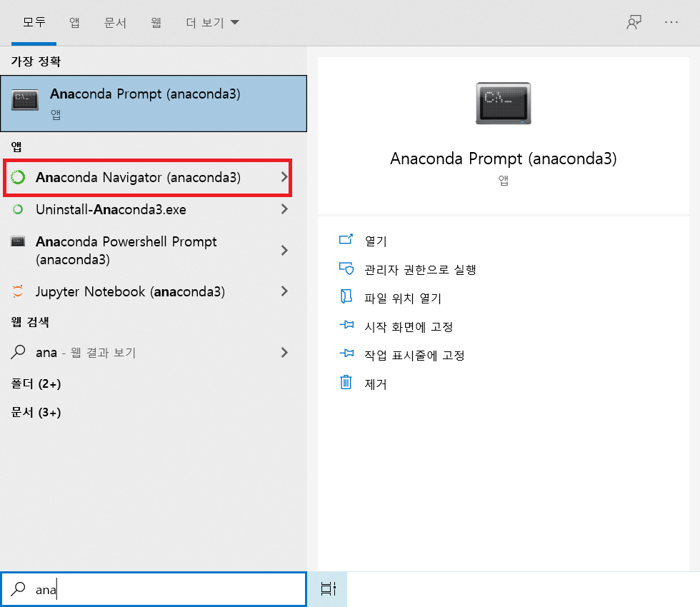Expand Anaconda Navigator details arrow
The height and width of the screenshot is (607, 700).
pyautogui.click(x=284, y=177)
